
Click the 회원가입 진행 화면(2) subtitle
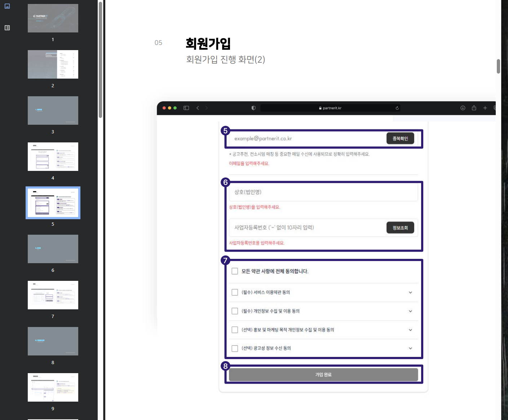[225, 59]
